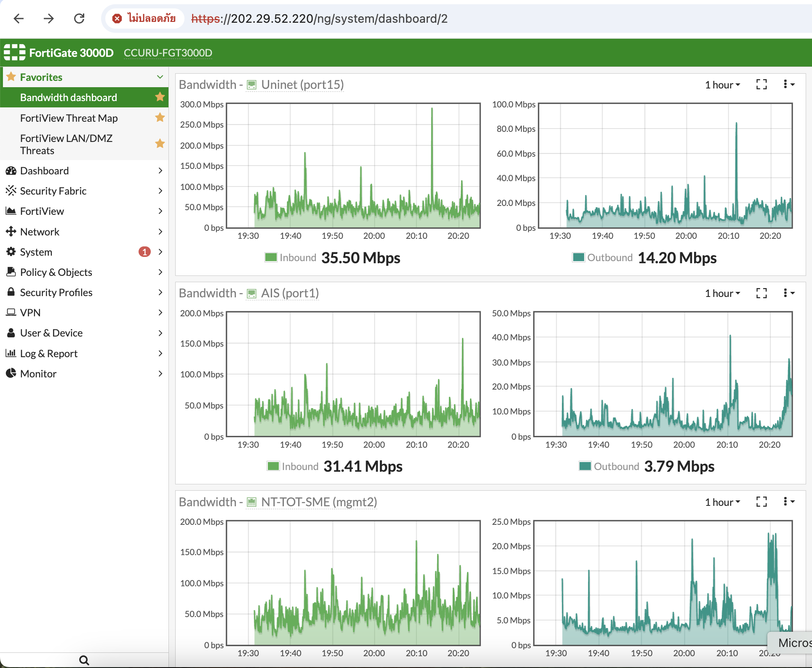Open NT-TOT-SME widget options menu
Viewport: 812px width, 668px height.
pyautogui.click(x=789, y=502)
